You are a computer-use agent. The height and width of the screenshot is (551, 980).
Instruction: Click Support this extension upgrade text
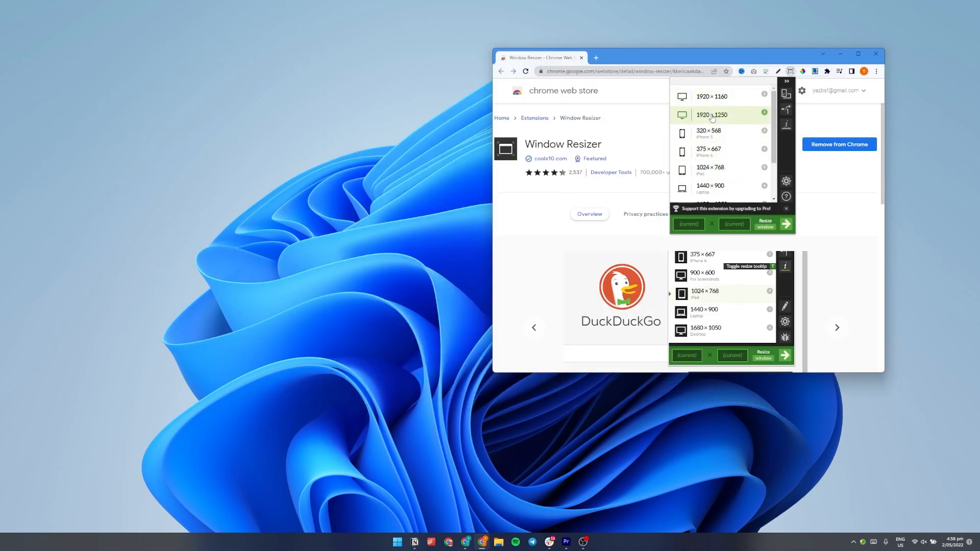726,209
